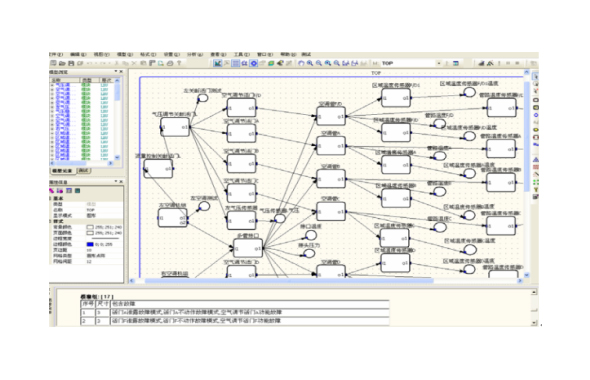Screen dimensions: 590x380
Task: Click the open folder toolbar icon
Action: tap(62, 63)
